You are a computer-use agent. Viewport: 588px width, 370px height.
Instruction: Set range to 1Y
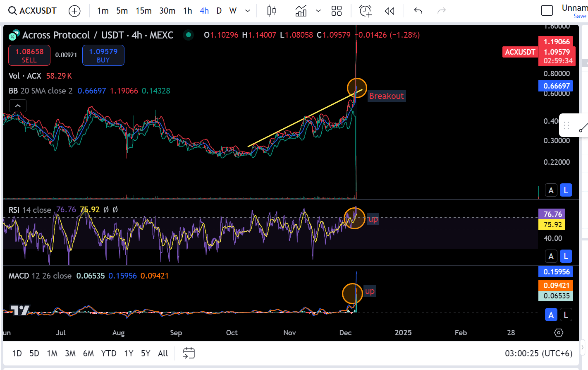coord(129,353)
